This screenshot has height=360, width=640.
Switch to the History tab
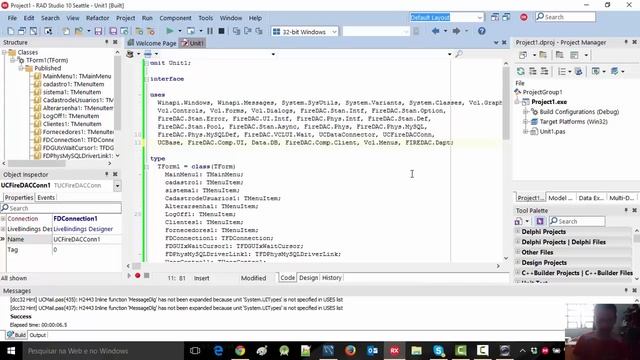[x=331, y=278]
